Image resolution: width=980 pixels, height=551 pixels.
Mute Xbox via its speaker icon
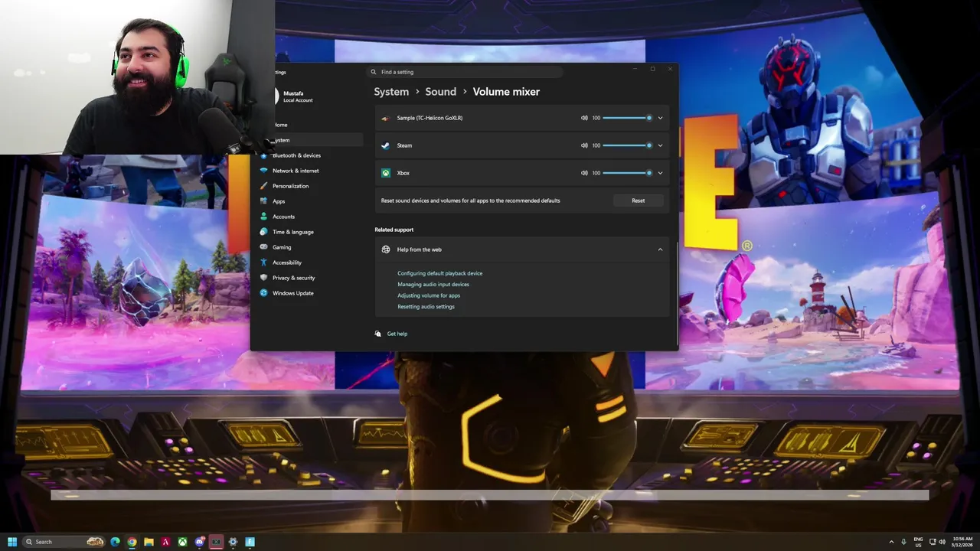[x=584, y=173]
